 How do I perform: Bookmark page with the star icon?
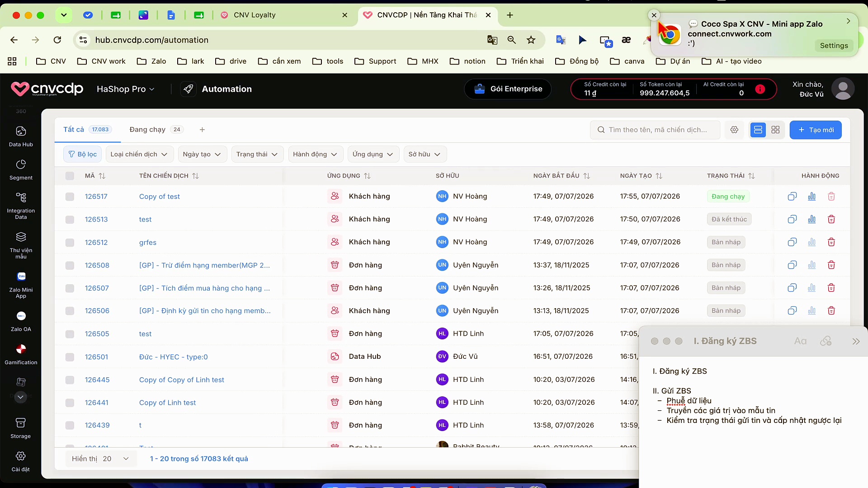pos(531,40)
